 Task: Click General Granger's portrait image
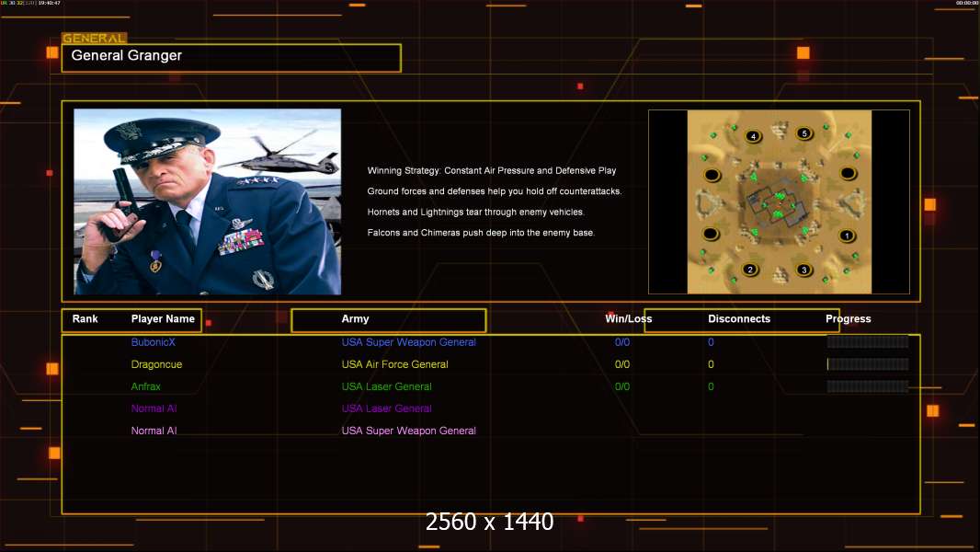click(x=207, y=201)
